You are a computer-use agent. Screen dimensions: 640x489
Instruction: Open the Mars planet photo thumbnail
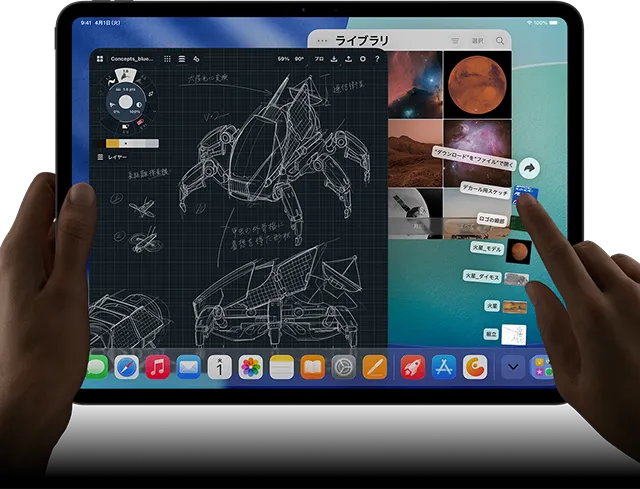pos(477,83)
